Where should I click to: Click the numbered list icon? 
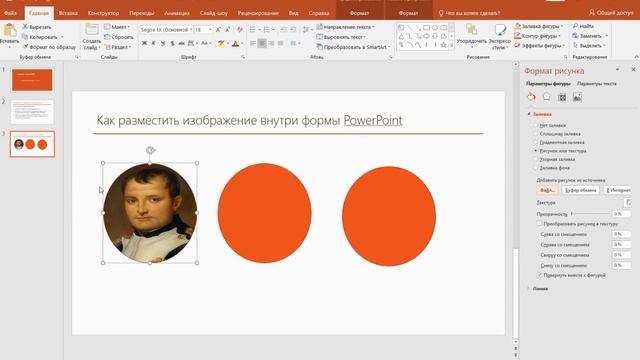tap(267, 30)
